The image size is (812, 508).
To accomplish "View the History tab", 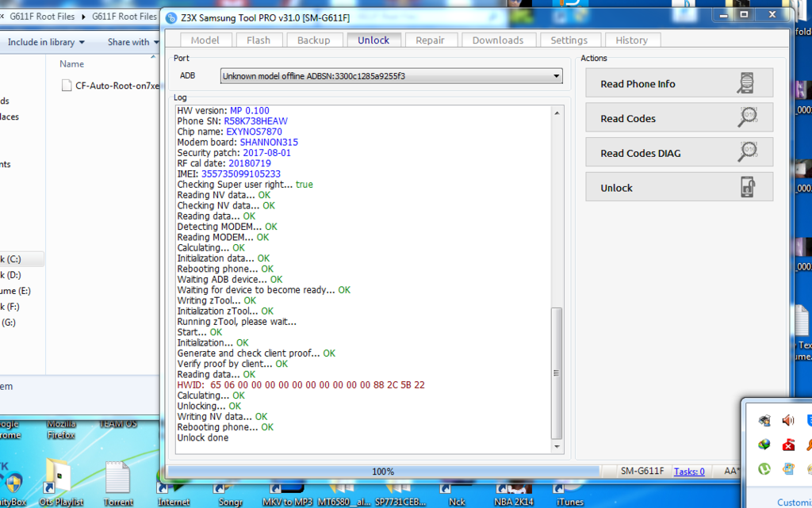I will coord(632,40).
